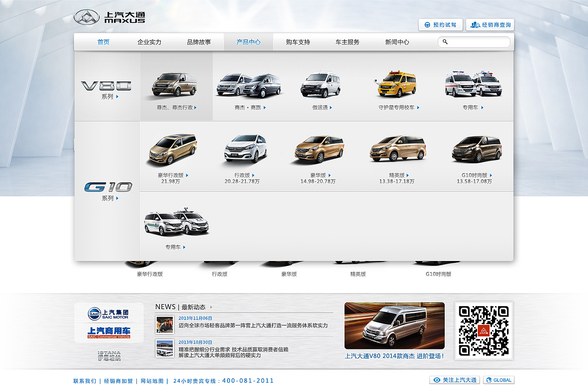Screen dimensions: 588x392
Task: Click the G10 系列 label link
Action: 110,199
